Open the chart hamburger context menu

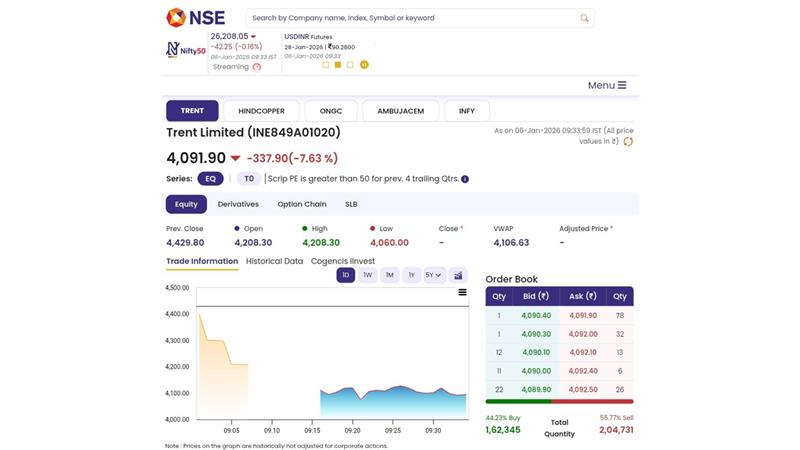(x=462, y=293)
